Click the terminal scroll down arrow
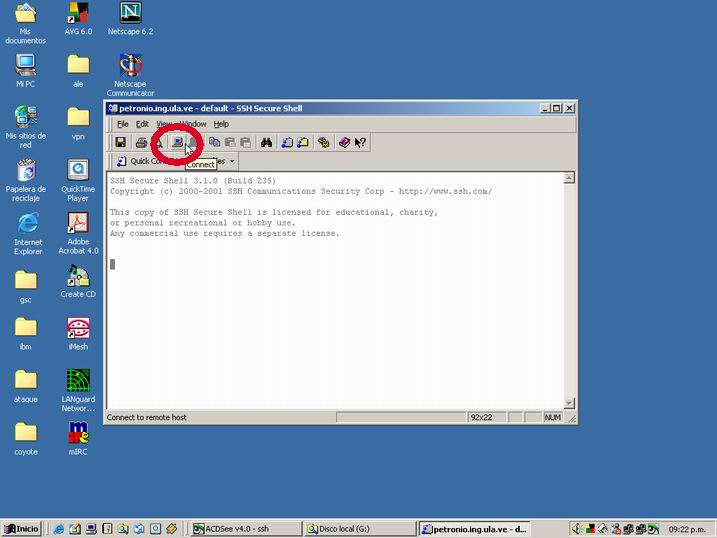Viewport: 717px width, 538px height. (569, 403)
